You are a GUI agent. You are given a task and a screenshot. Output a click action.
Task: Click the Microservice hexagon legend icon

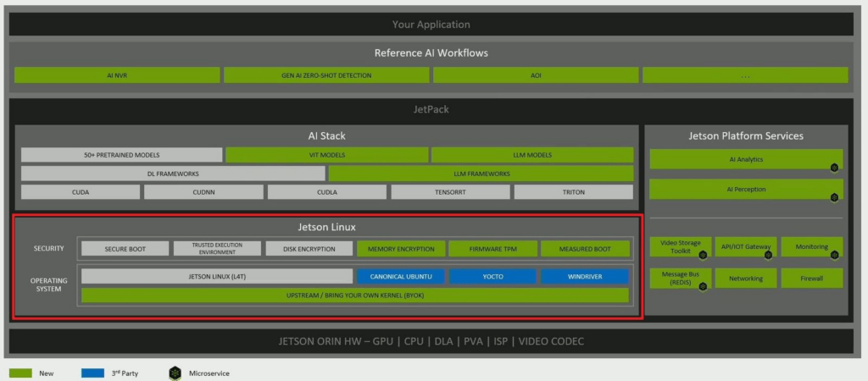coord(175,373)
